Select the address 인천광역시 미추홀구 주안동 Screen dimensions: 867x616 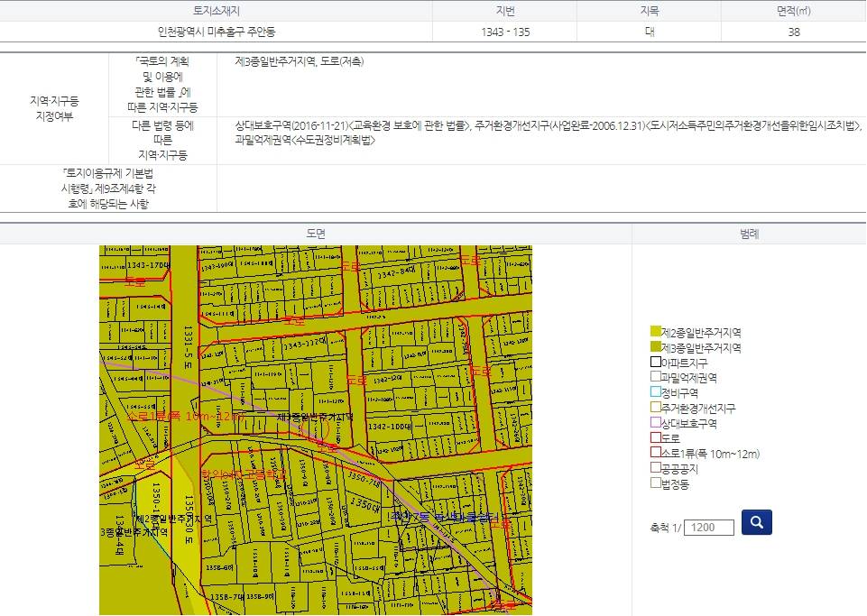(217, 32)
